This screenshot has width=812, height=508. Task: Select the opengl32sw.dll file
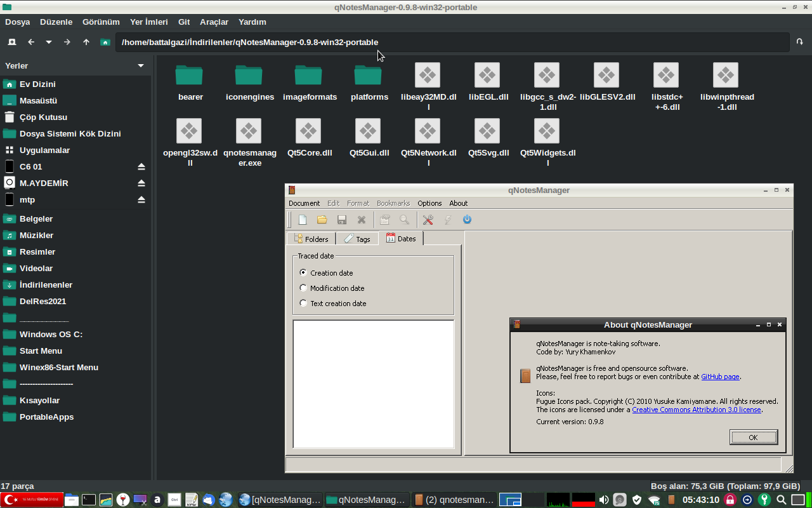coord(189,131)
